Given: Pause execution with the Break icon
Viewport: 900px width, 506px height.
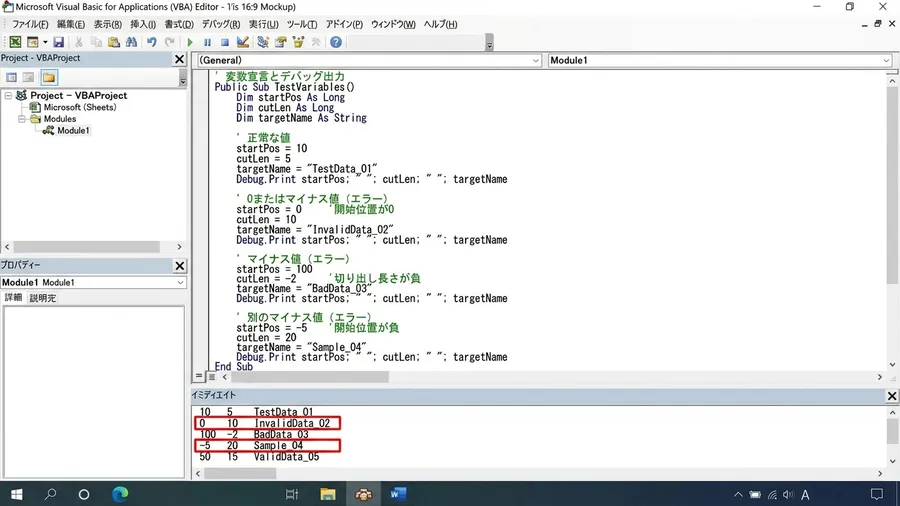Looking at the screenshot, I should point(207,42).
